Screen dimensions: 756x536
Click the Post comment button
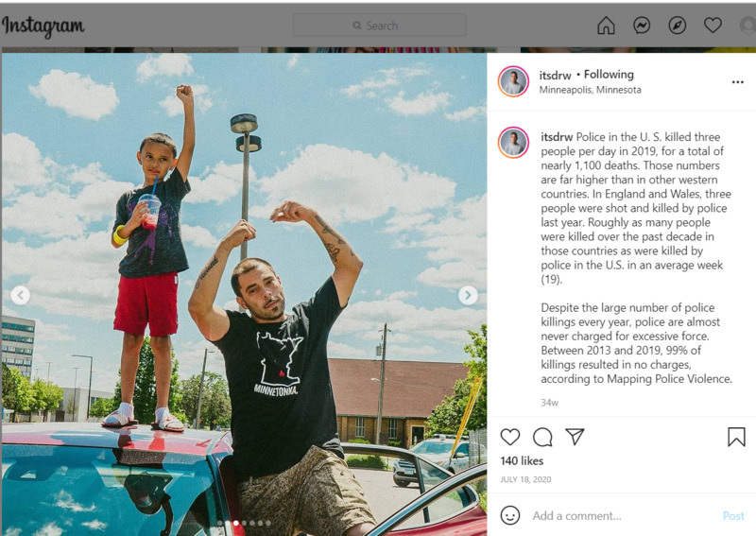coord(733,516)
